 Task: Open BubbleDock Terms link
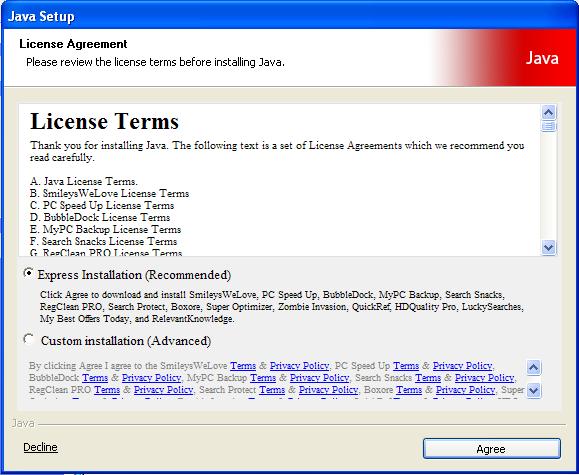(95, 377)
